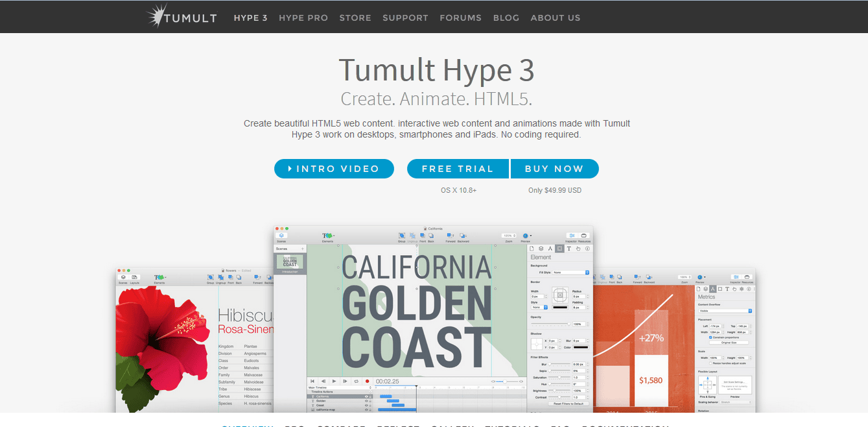Select Document inspector icon in California window
Image resolution: width=868 pixels, height=427 pixels.
[532, 249]
